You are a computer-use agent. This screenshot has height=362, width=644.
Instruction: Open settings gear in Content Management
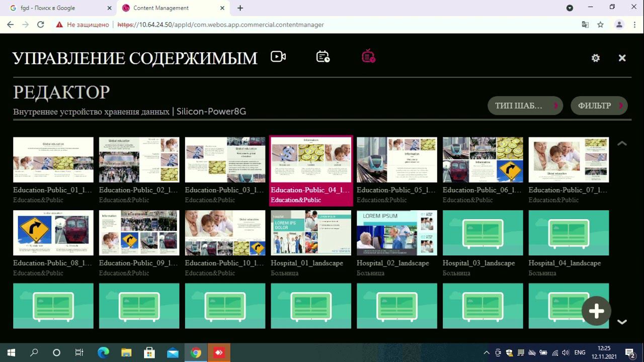click(596, 58)
